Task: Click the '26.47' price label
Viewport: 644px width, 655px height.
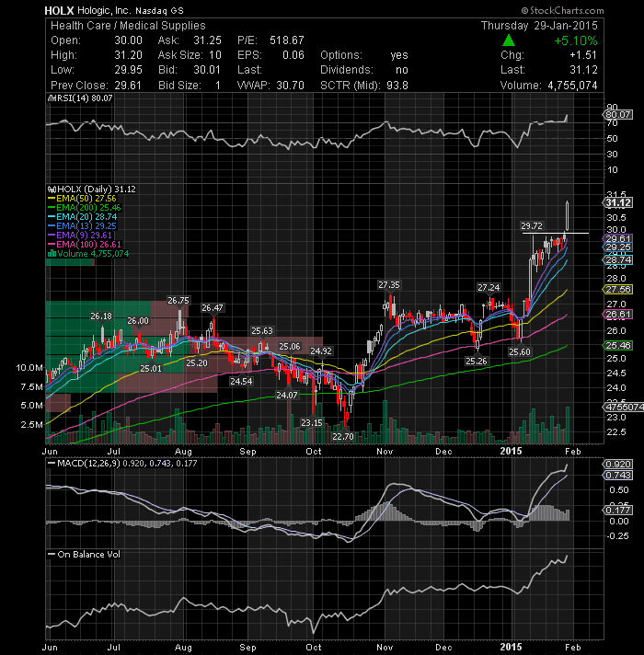Action: [x=213, y=308]
